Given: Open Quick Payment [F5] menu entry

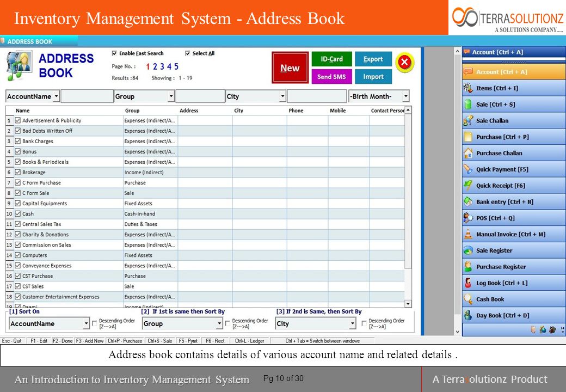Looking at the screenshot, I should click(514, 169).
